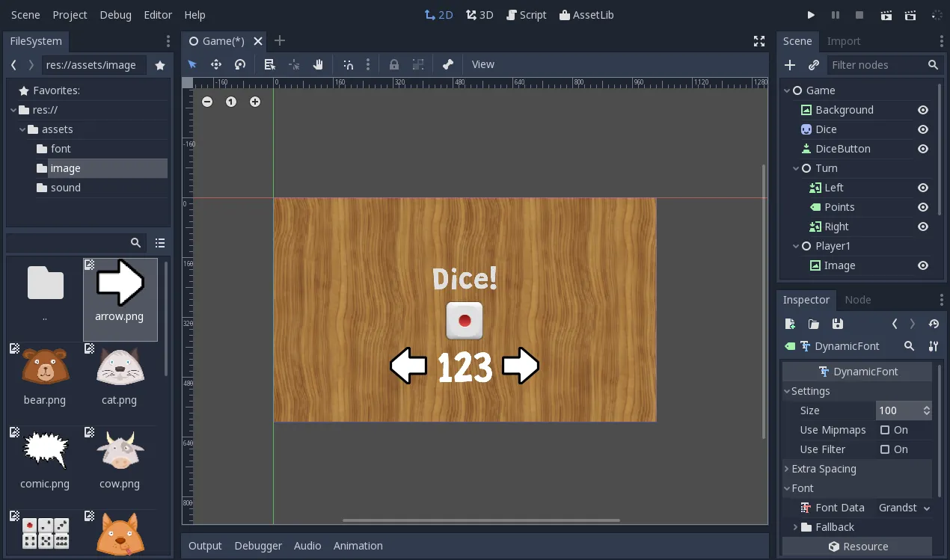Click the group children icon
This screenshot has height=560, width=950.
[x=418, y=64]
